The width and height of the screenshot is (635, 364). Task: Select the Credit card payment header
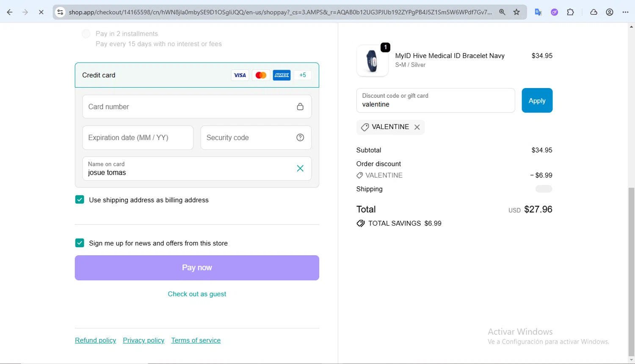(x=197, y=75)
